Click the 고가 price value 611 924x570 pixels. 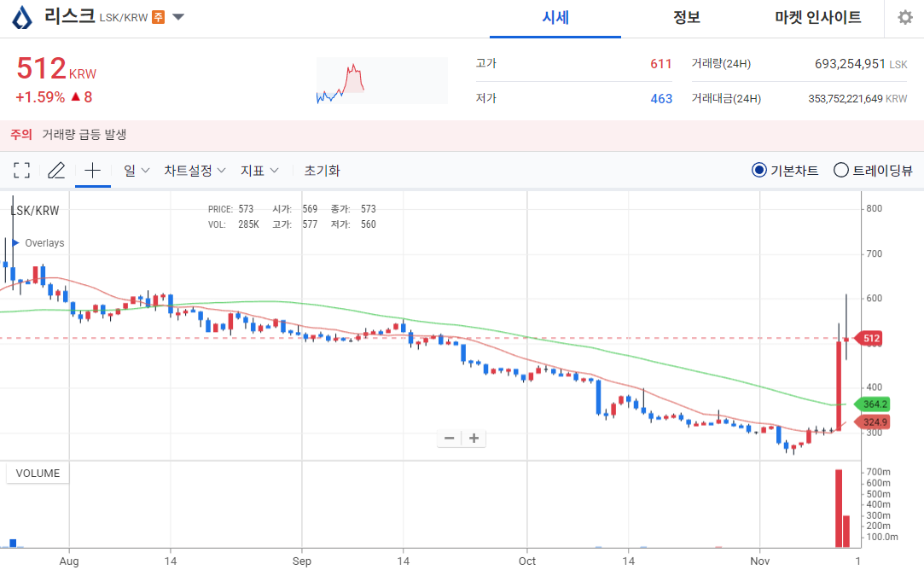[x=660, y=63]
